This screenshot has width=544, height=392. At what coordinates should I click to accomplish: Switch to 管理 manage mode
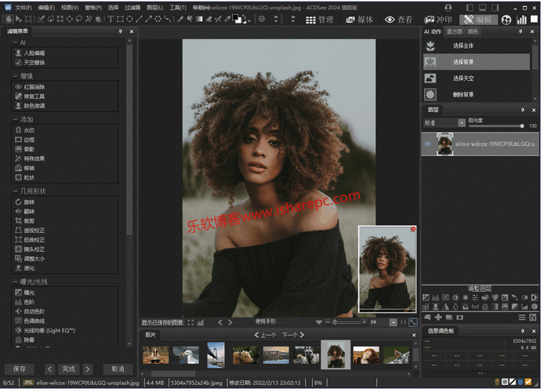pyautogui.click(x=320, y=20)
